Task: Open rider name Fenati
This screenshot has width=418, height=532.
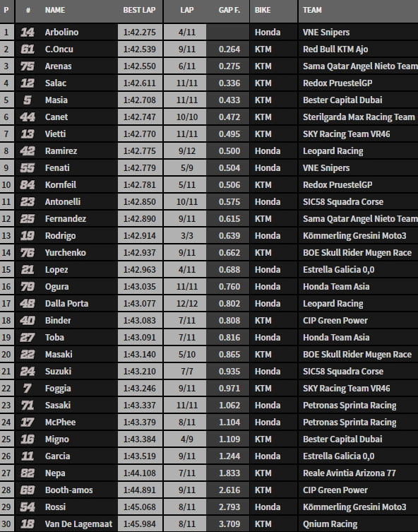Action: click(x=57, y=168)
